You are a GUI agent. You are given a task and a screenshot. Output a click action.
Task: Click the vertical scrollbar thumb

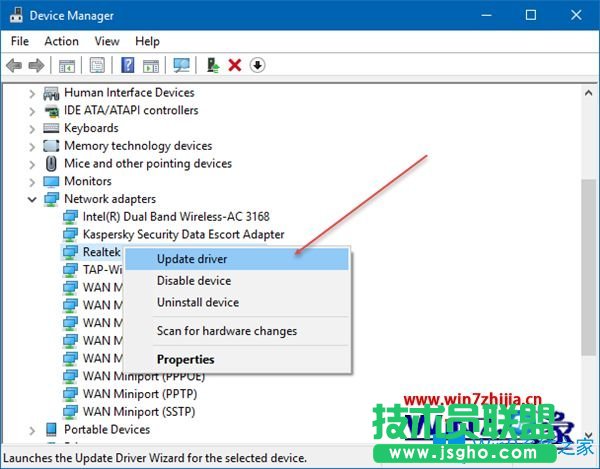coord(589,267)
